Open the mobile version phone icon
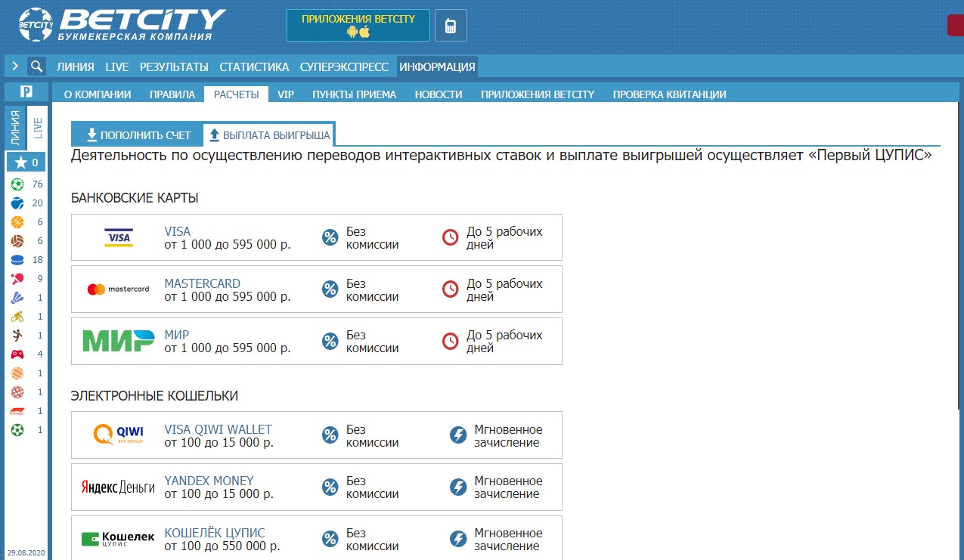 click(451, 25)
